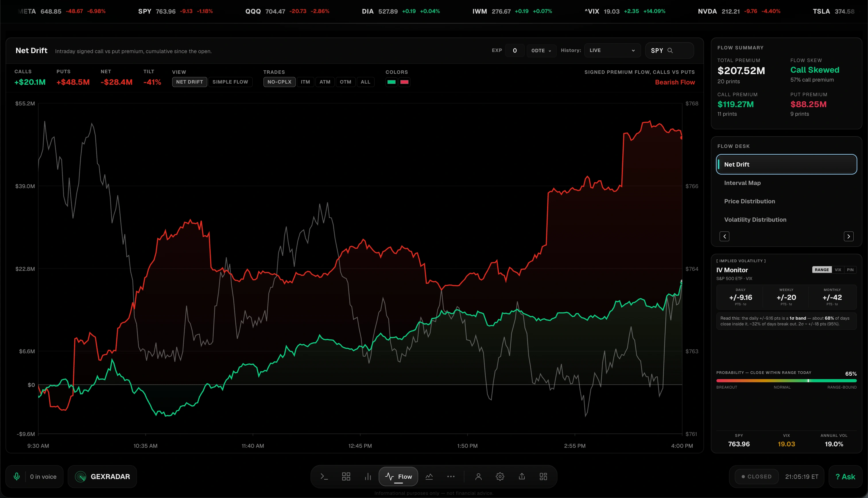This screenshot has height=498, width=868.
Task: Click the share/export icon in dock
Action: click(522, 476)
